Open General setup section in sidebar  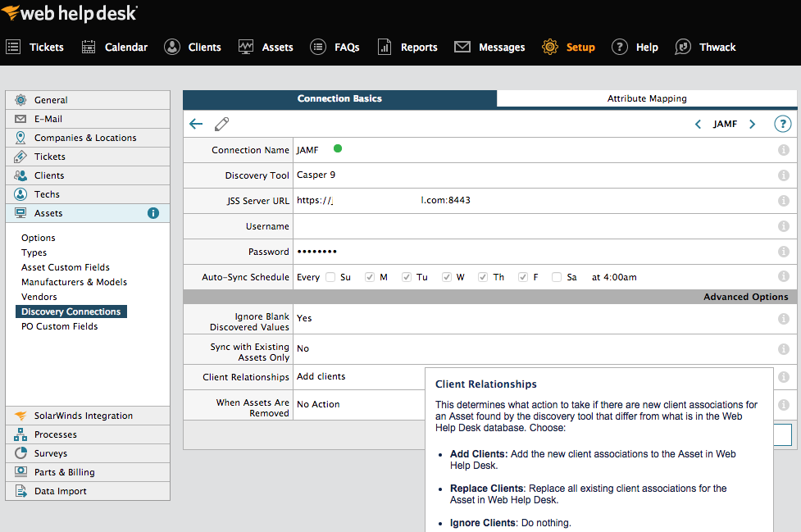tap(88, 100)
